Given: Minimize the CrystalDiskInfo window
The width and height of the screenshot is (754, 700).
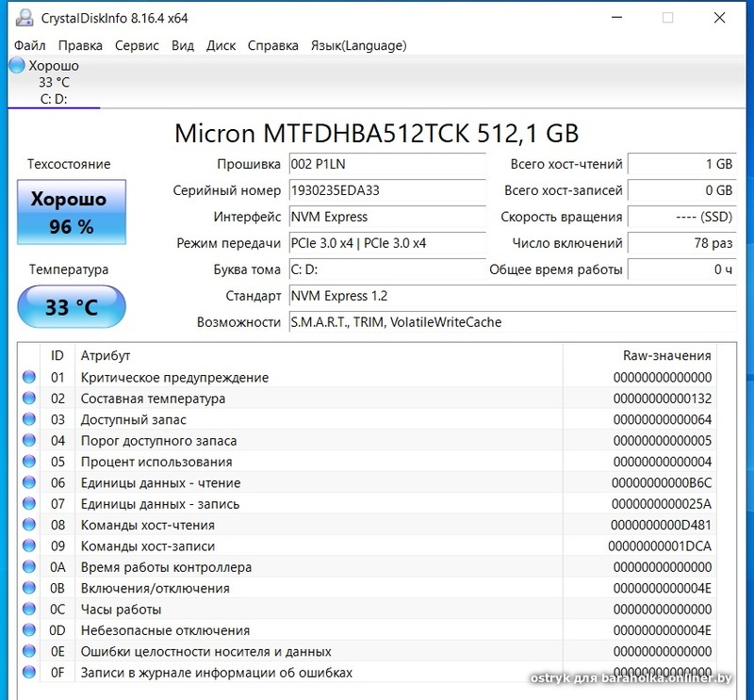Looking at the screenshot, I should (617, 18).
